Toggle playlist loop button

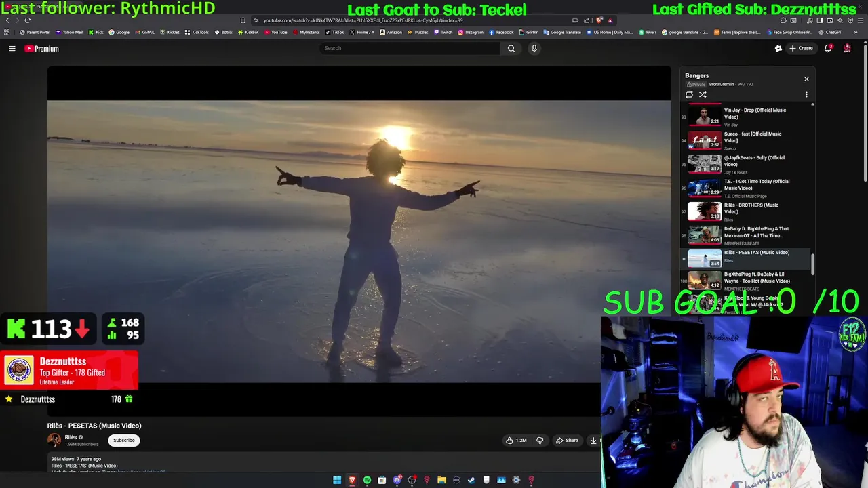689,95
